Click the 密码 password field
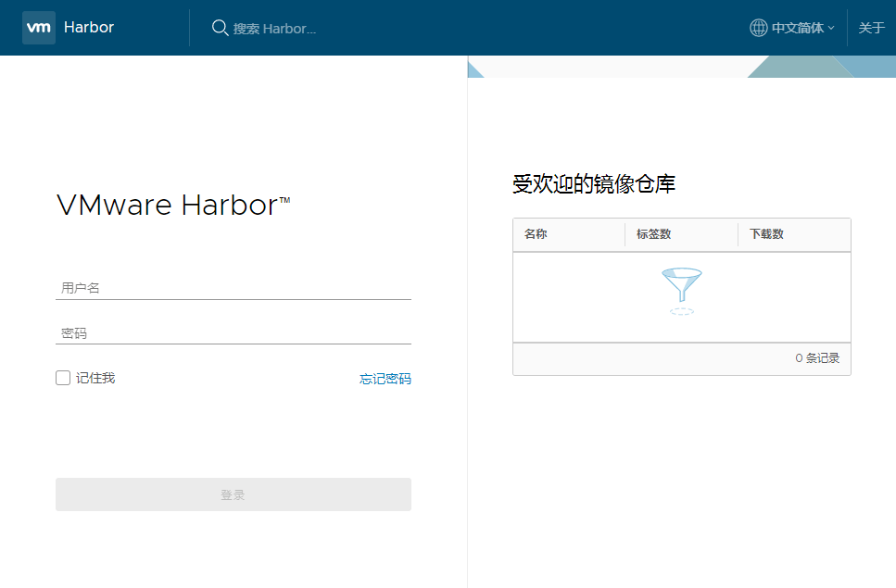 click(233, 332)
